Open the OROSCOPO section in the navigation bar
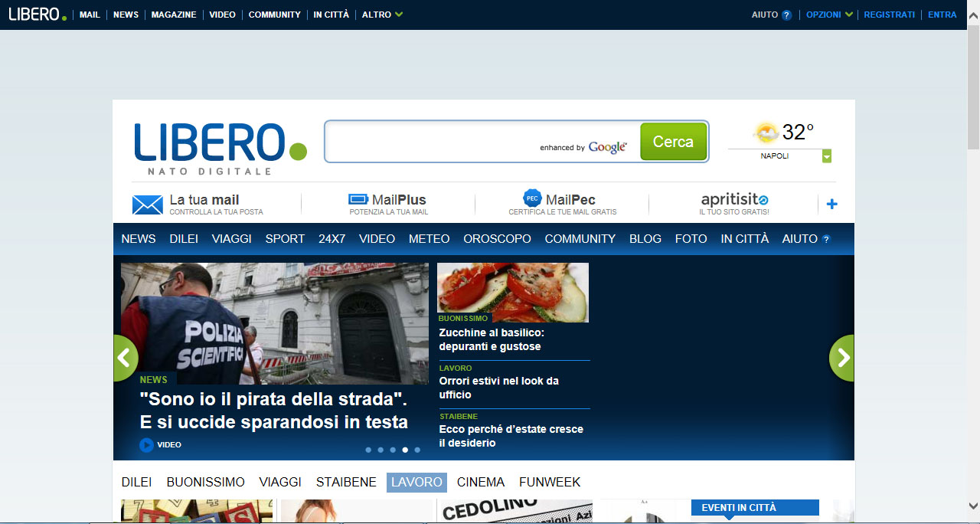The height and width of the screenshot is (524, 980). tap(496, 238)
